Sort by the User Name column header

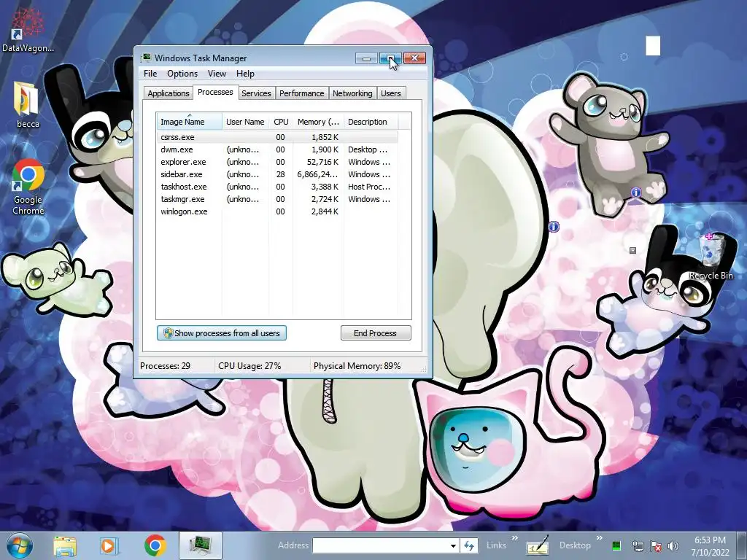click(x=245, y=122)
